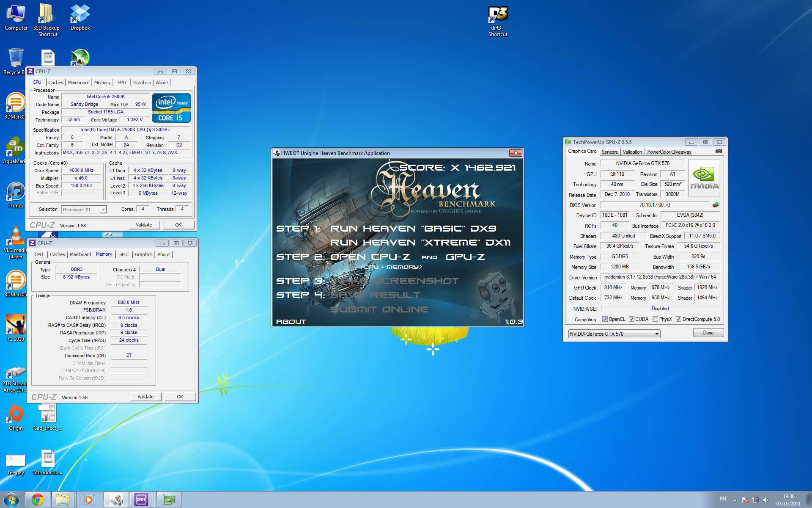Open the Introduction document icon

(47, 462)
